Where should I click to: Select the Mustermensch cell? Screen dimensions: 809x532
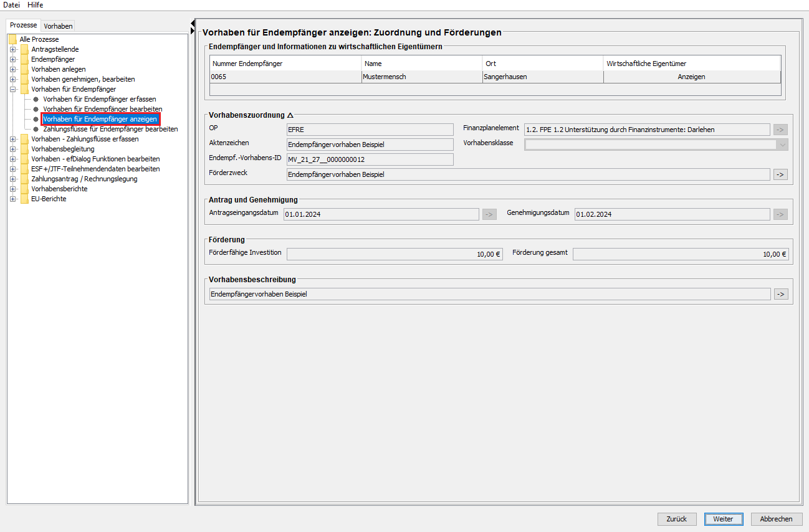point(422,77)
